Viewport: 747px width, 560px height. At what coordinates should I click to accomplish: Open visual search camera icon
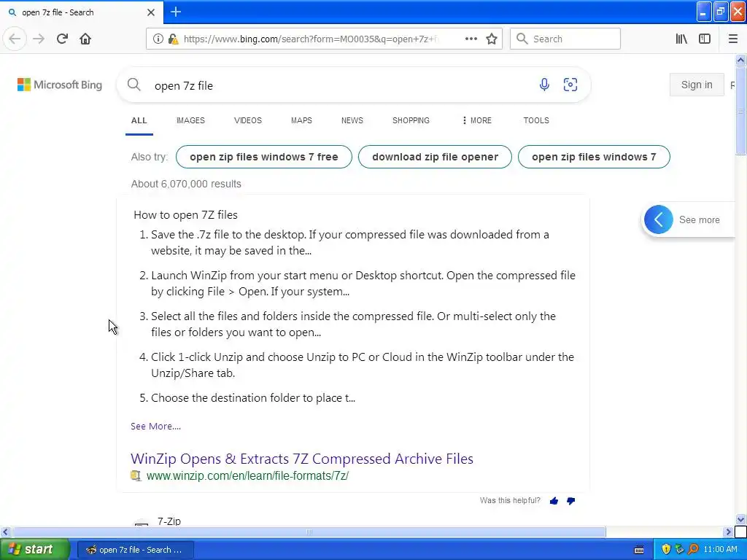pyautogui.click(x=570, y=85)
